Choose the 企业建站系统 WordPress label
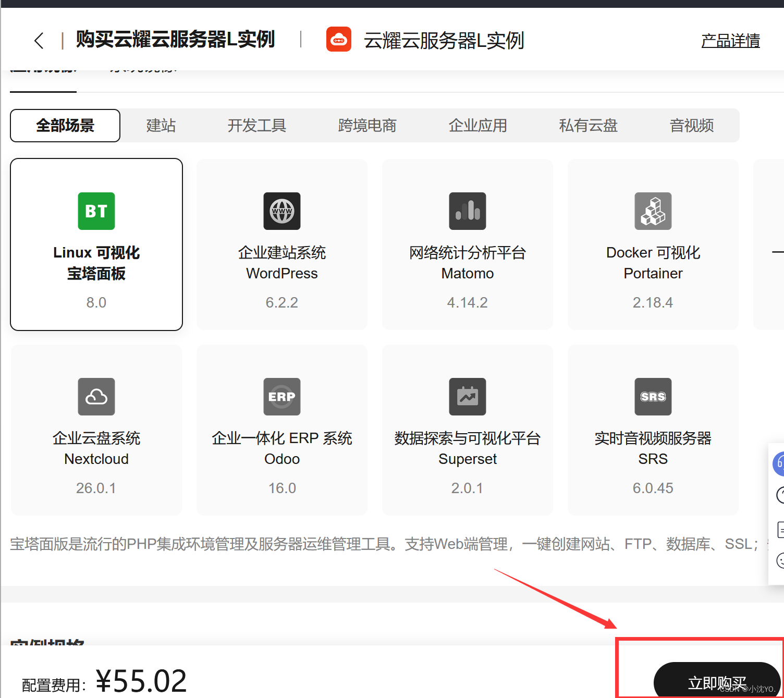Image resolution: width=784 pixels, height=698 pixels. tap(282, 263)
